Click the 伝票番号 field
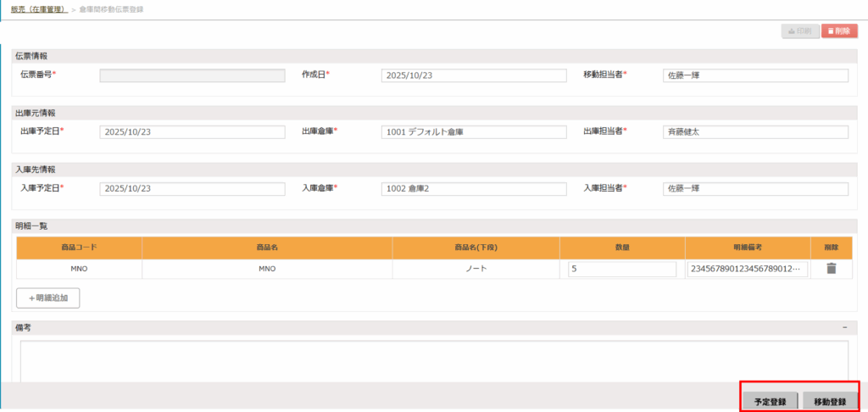 (x=192, y=75)
